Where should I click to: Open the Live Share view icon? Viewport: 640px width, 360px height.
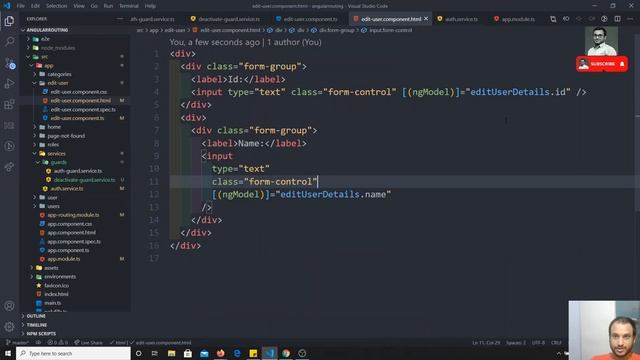[x=9, y=167]
